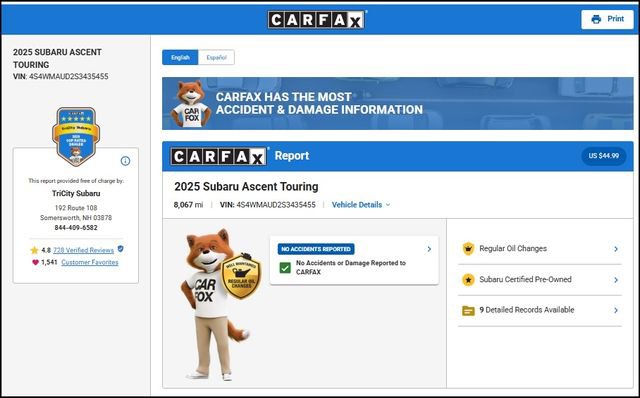Click the Somersworth, NH 03878 text
640x398 pixels.
(x=76, y=218)
